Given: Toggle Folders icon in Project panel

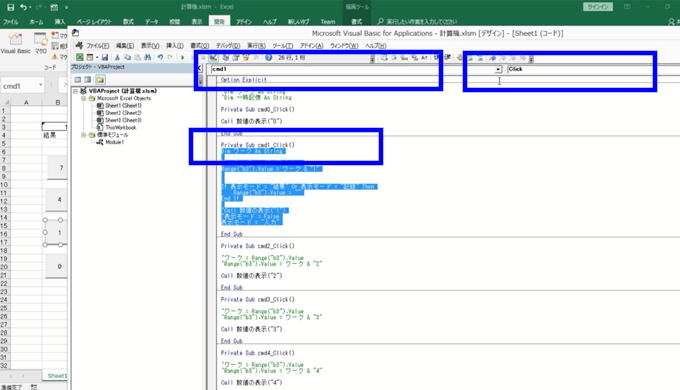Looking at the screenshot, I should (100, 80).
